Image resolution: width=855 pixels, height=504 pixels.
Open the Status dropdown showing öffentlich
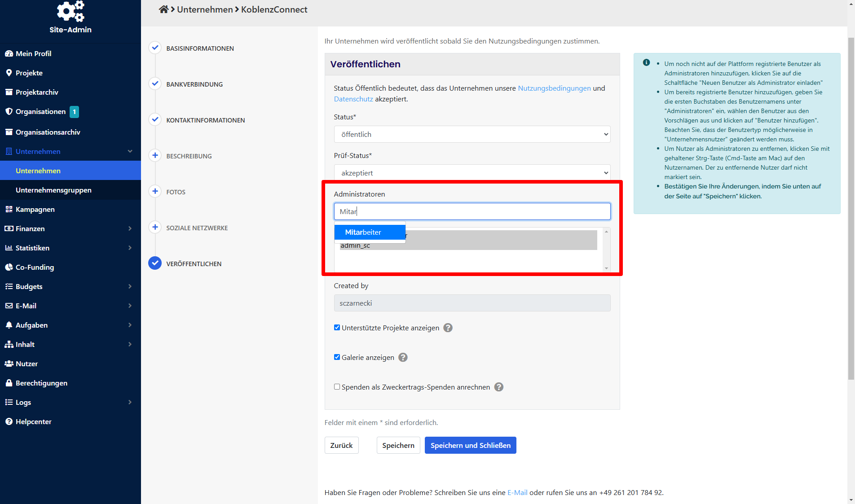tap(472, 134)
